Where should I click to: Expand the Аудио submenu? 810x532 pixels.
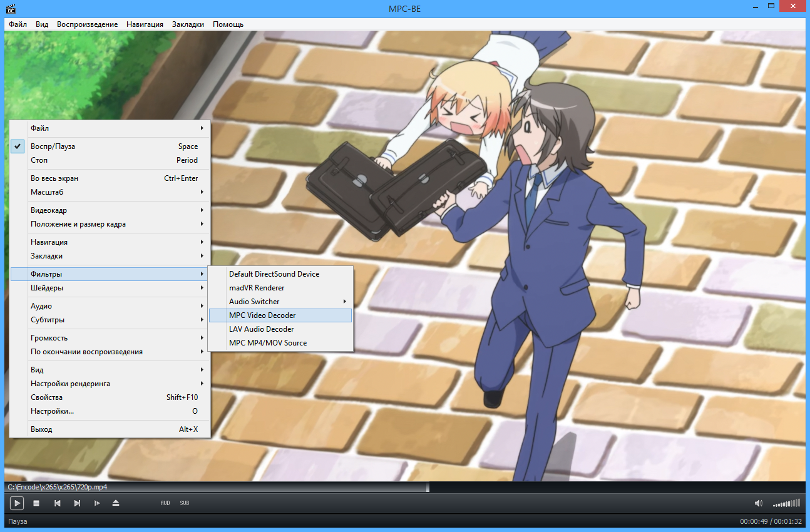point(110,306)
